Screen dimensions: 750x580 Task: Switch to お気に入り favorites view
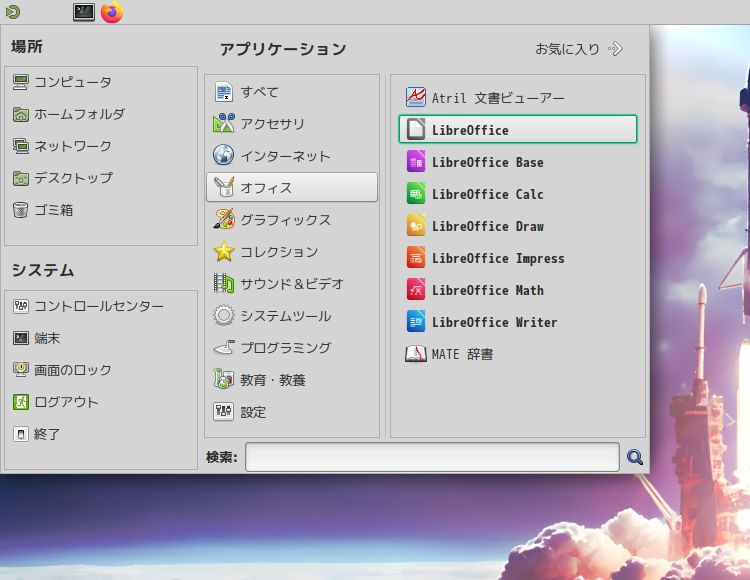579,49
